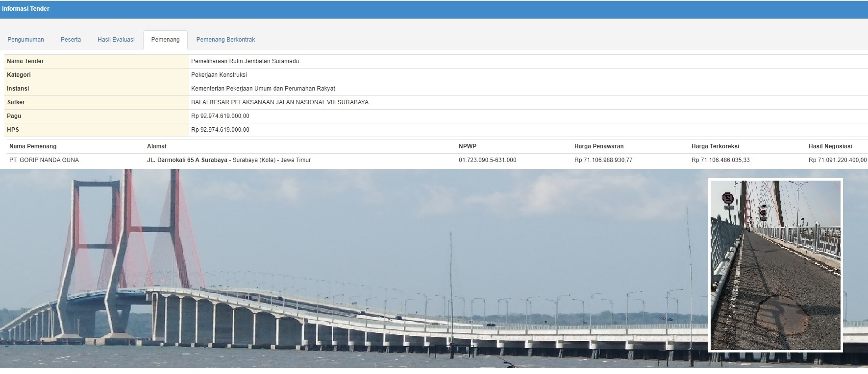
Task: Click corrected price Rp 71.106.486.035,33
Action: coord(720,160)
